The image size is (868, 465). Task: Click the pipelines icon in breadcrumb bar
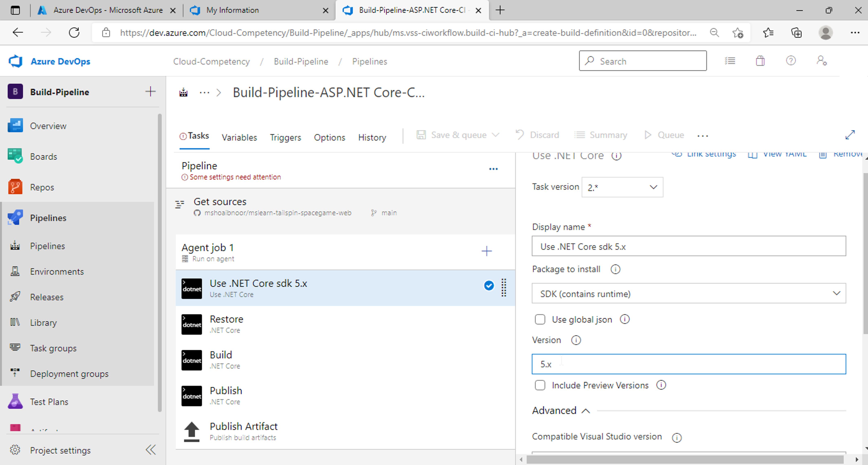pos(183,92)
